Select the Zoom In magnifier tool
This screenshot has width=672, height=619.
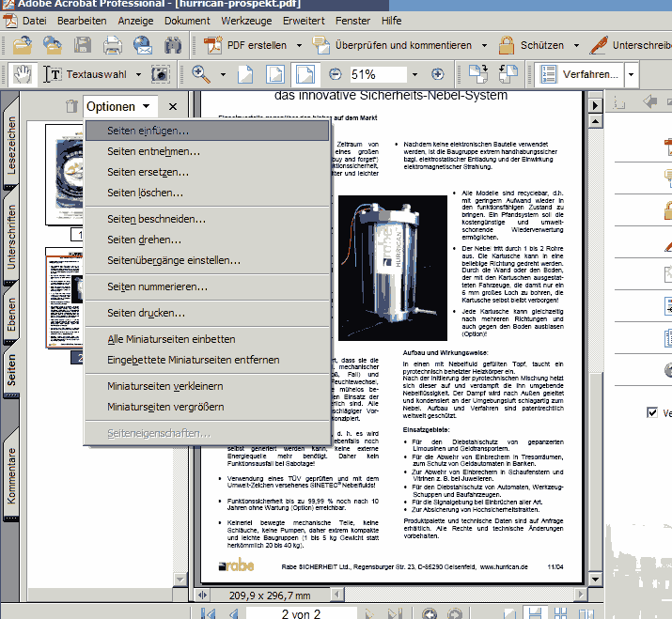click(200, 74)
